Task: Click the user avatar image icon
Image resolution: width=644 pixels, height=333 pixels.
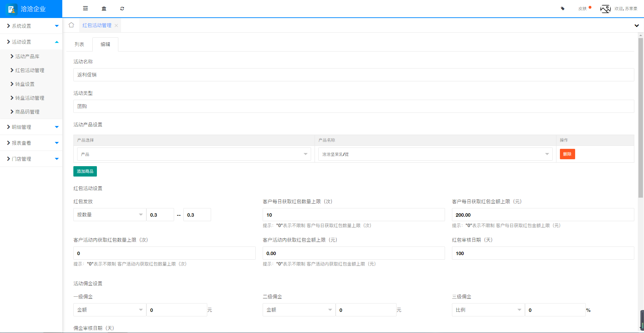Action: [x=606, y=9]
